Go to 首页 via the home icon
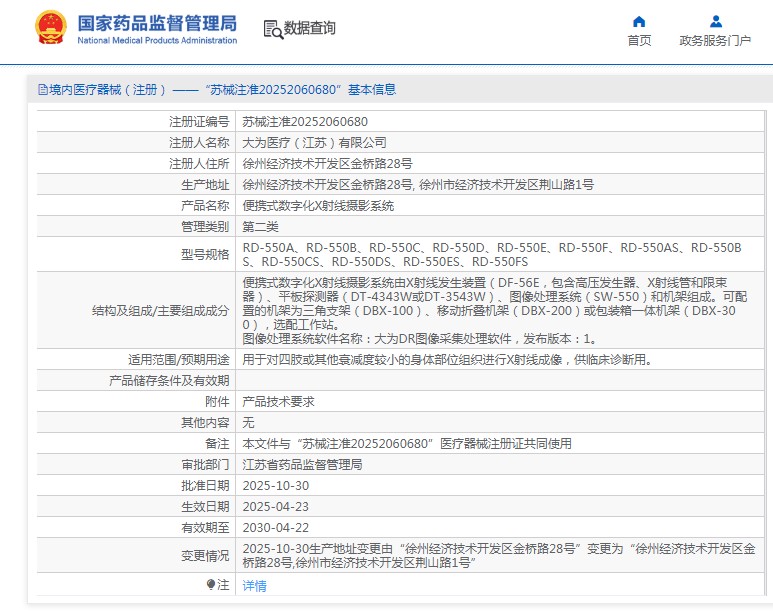The width and height of the screenshot is (773, 612). (639, 21)
